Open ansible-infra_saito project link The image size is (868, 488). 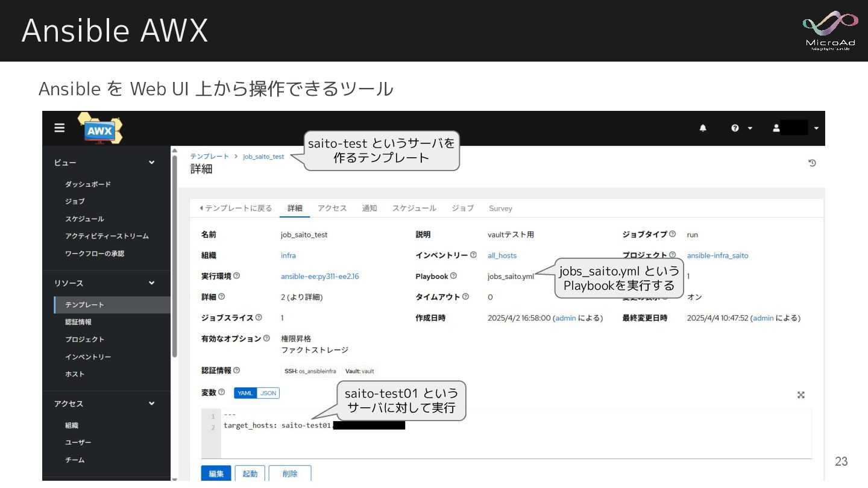(717, 255)
